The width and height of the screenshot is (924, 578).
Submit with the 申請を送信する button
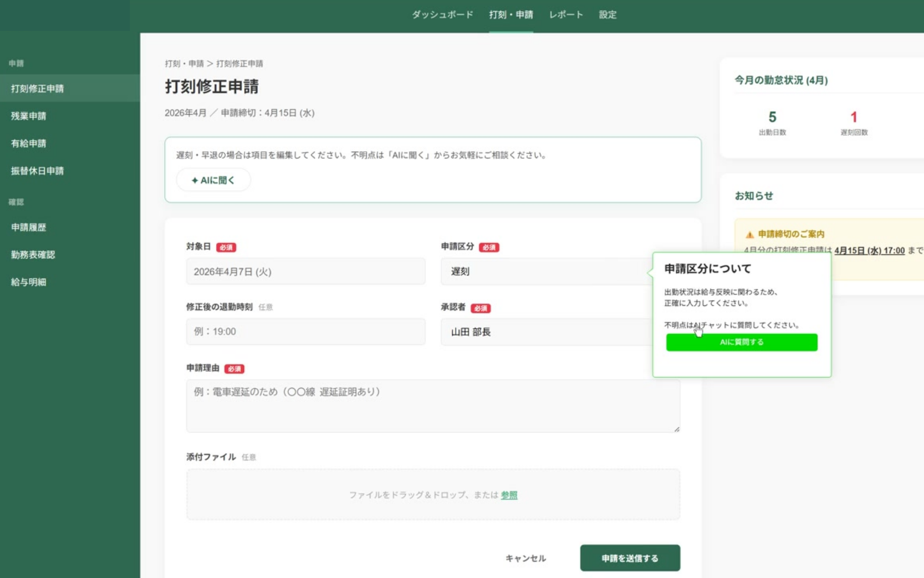pos(629,558)
